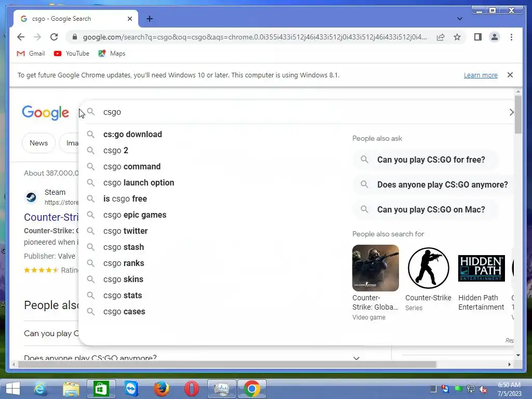Click the horizontal scrollbar thumb
This screenshot has height=399, width=532.
pos(227,364)
